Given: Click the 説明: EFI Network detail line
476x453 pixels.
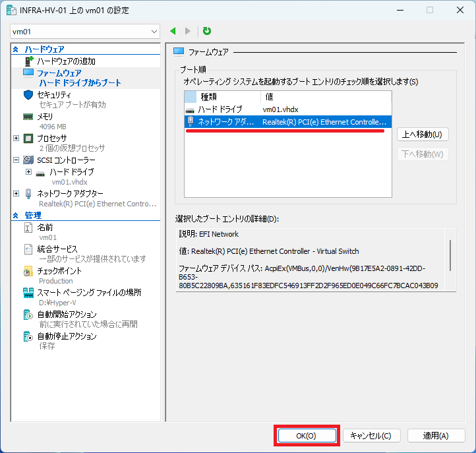Looking at the screenshot, I should coord(209,234).
